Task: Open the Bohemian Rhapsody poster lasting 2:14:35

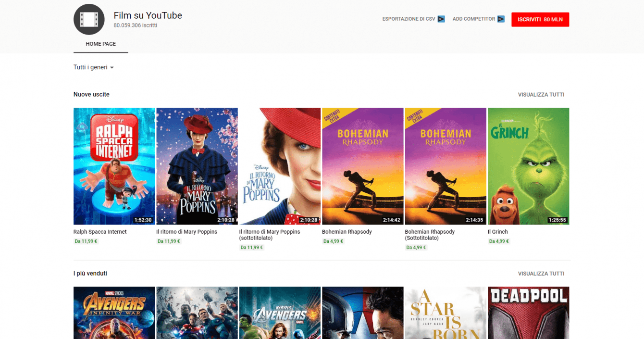Action: (x=446, y=166)
